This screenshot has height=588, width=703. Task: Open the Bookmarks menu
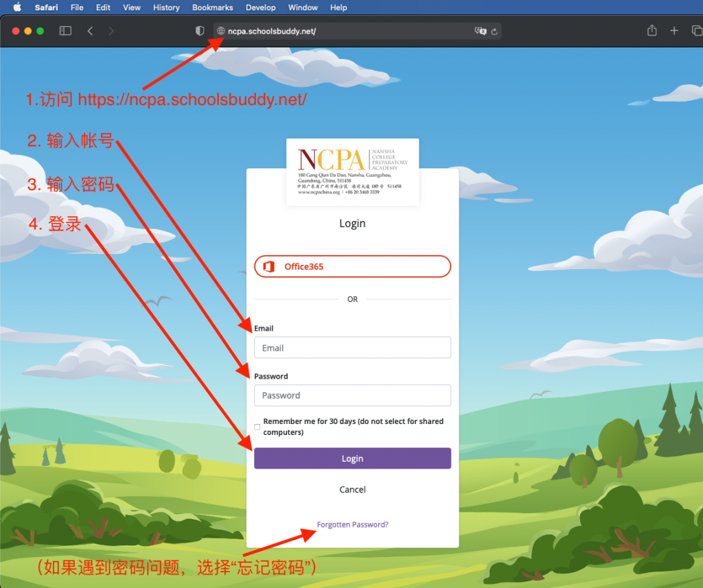212,8
